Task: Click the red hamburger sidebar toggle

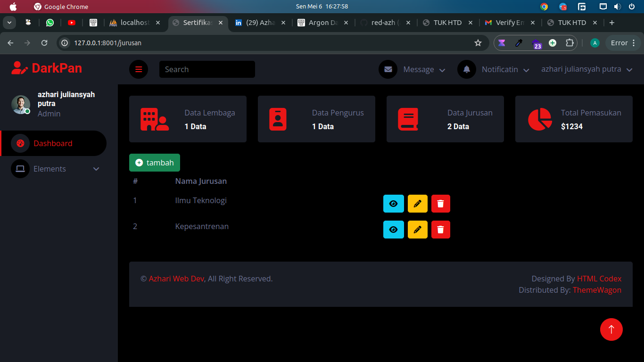Action: 139,69
